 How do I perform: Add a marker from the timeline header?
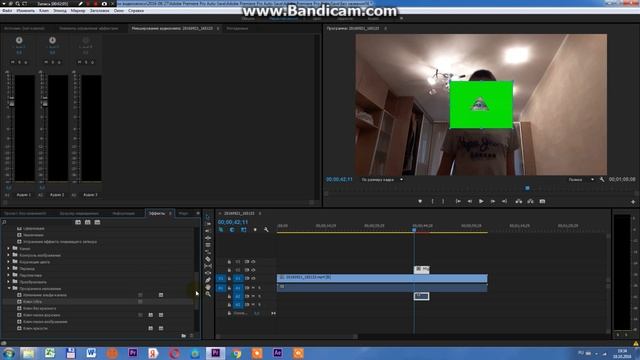point(255,230)
